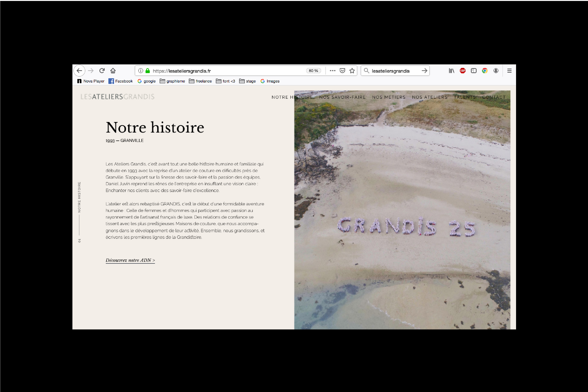Open the Firefox account avatar icon
Screen dimensions: 588x392
[496, 71]
